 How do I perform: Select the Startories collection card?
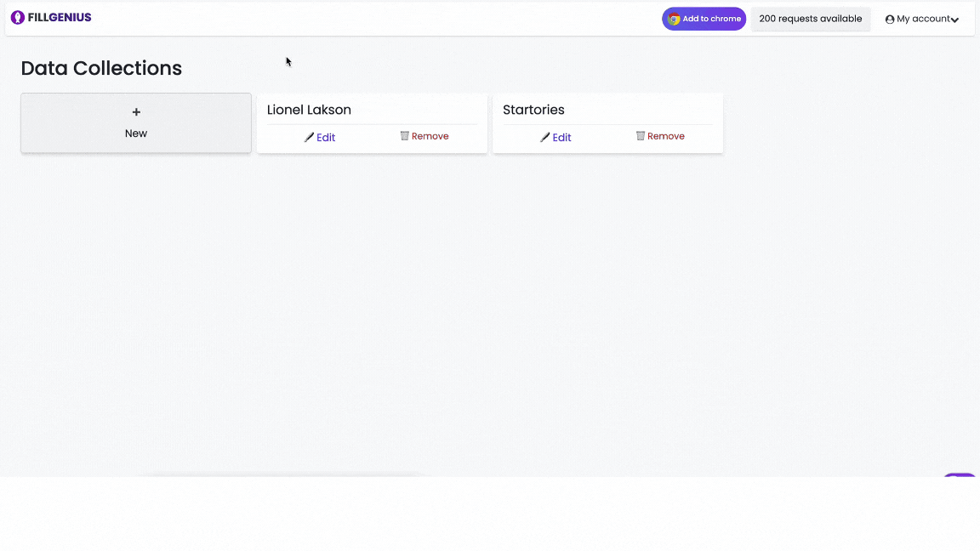pyautogui.click(x=607, y=122)
